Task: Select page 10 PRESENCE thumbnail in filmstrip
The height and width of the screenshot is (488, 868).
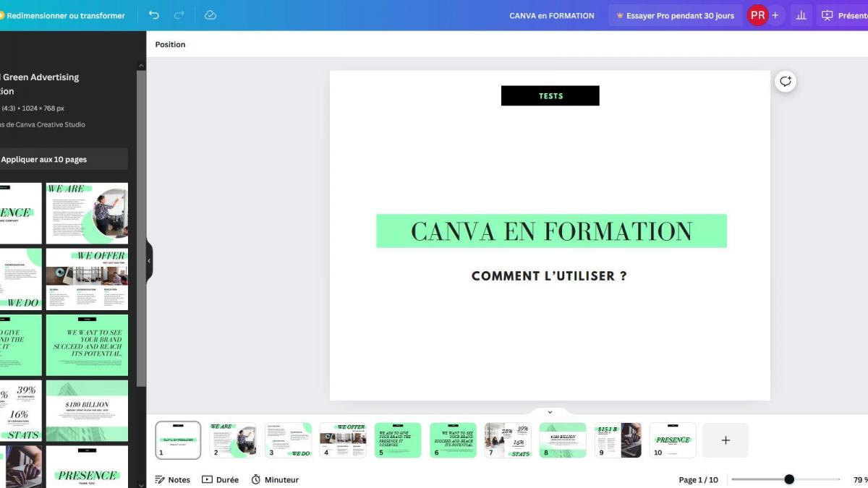Action: coord(673,440)
